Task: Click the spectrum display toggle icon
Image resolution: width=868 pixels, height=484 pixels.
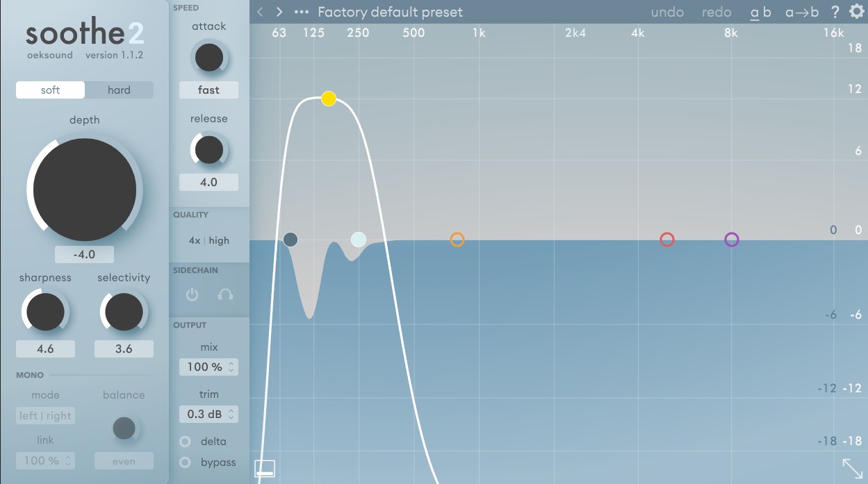Action: (x=265, y=469)
